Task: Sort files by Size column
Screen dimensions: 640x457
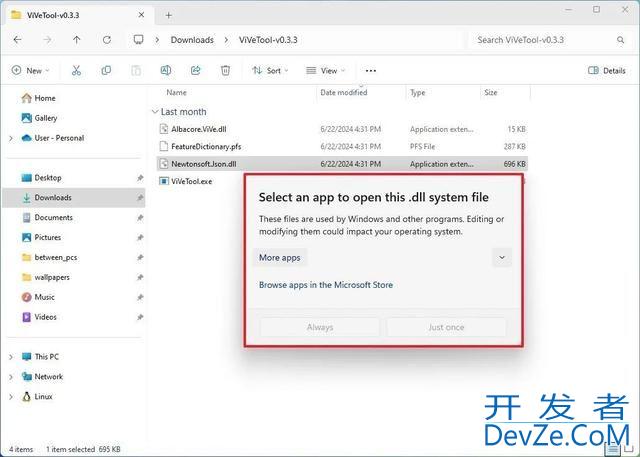Action: pos(491,93)
